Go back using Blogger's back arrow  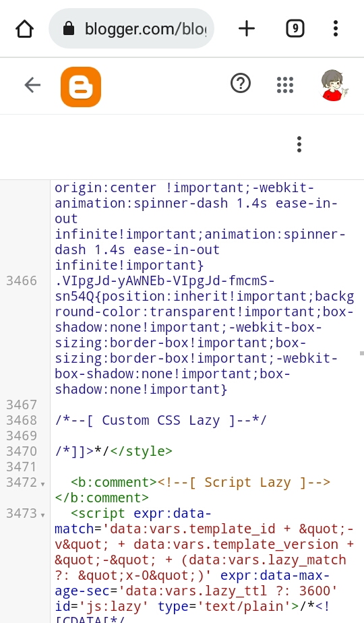32,85
